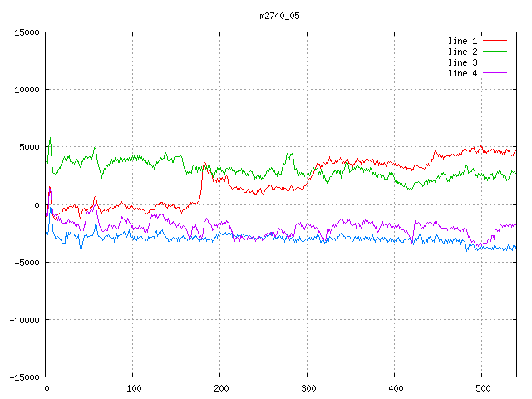Click the -5000 y-axis tick label
The width and height of the screenshot is (532, 399).
27,262
